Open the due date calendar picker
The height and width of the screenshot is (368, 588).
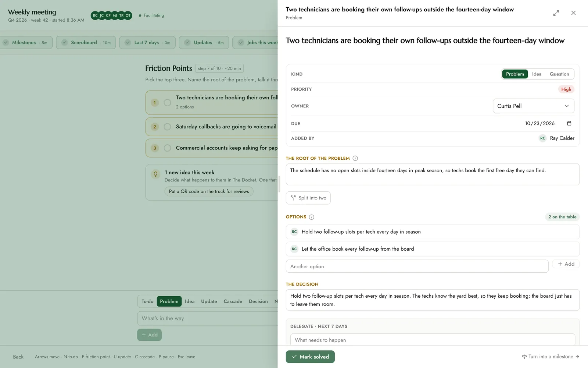point(569,124)
